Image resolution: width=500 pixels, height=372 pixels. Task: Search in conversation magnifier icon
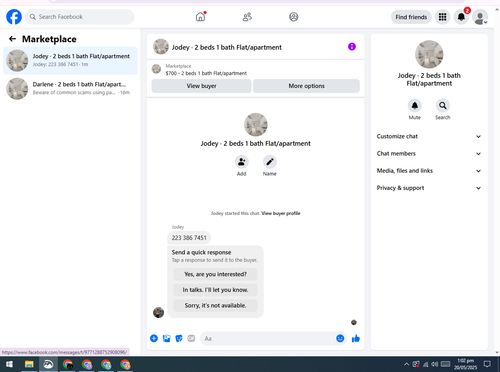click(442, 106)
